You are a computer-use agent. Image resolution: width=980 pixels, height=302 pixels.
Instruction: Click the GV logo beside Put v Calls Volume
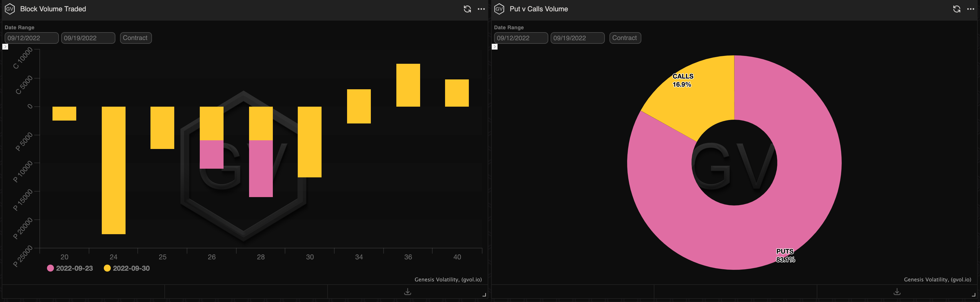pos(499,9)
